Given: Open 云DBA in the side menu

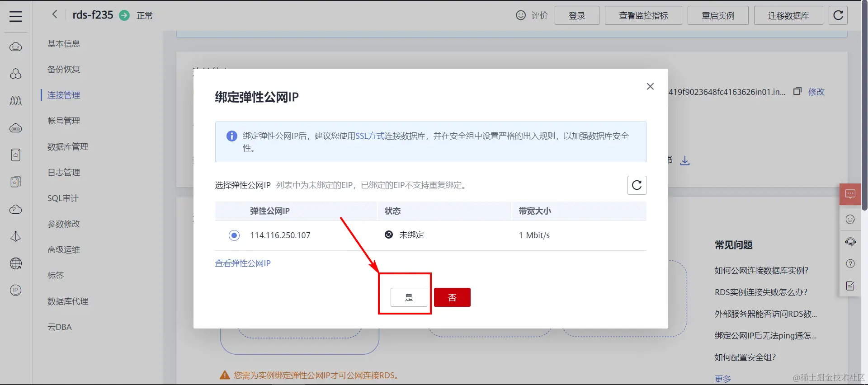Looking at the screenshot, I should (x=60, y=327).
